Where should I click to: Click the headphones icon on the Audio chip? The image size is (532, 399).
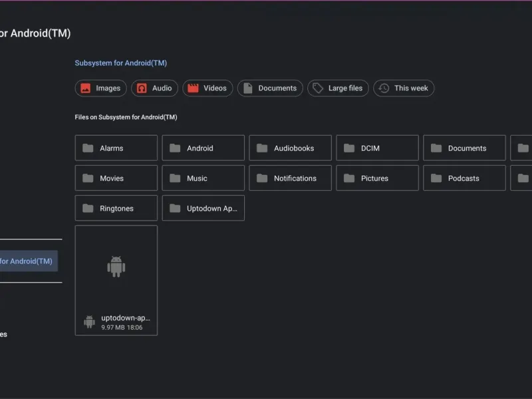[x=142, y=88]
